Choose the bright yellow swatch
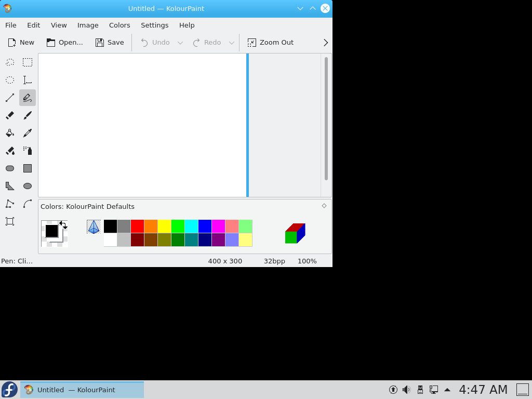 (x=165, y=227)
